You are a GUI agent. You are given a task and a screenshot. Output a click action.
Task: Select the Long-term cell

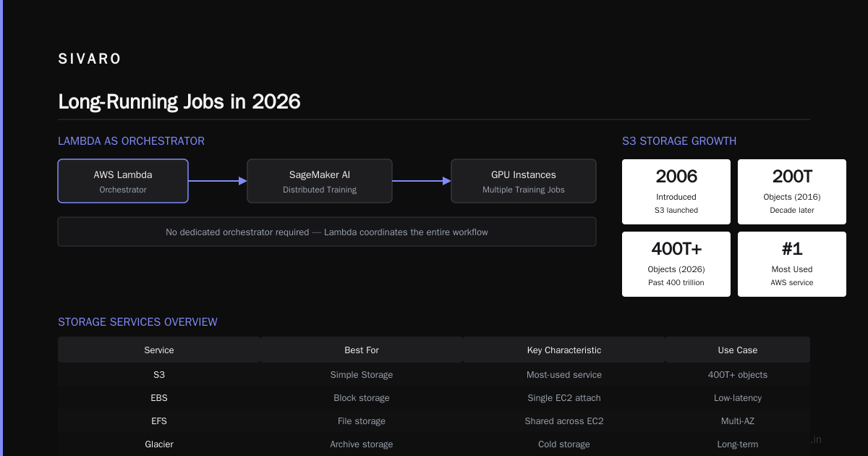[738, 444]
